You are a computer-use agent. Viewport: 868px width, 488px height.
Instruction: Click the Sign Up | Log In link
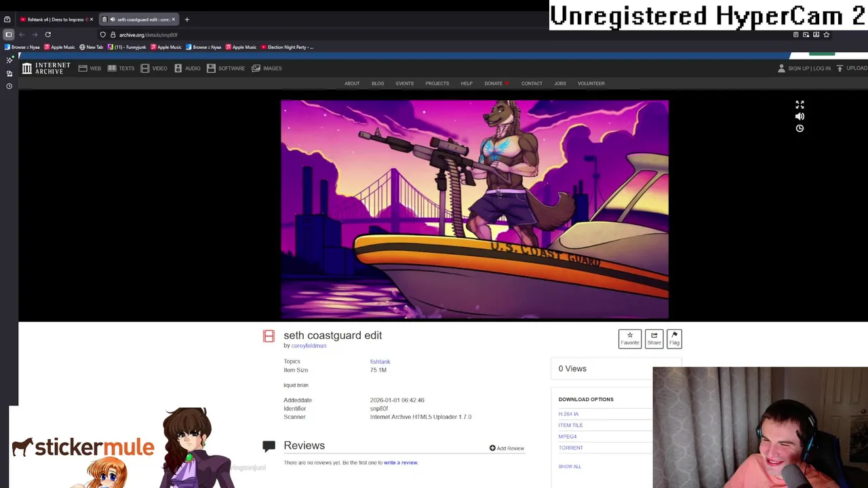point(809,68)
